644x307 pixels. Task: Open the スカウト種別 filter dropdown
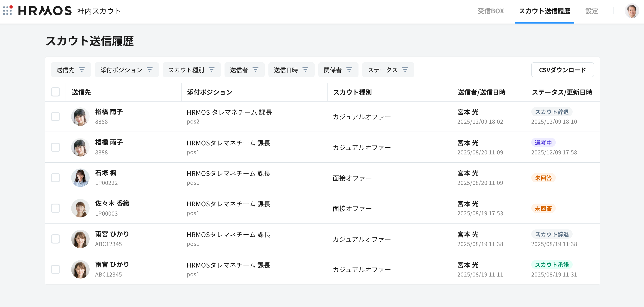click(x=191, y=70)
